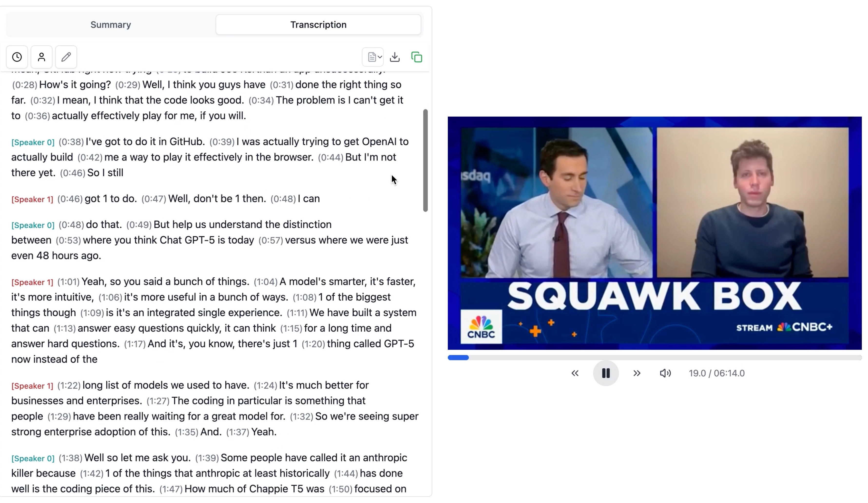
Task: Toggle speaker labels with the person icon
Action: pyautogui.click(x=41, y=57)
